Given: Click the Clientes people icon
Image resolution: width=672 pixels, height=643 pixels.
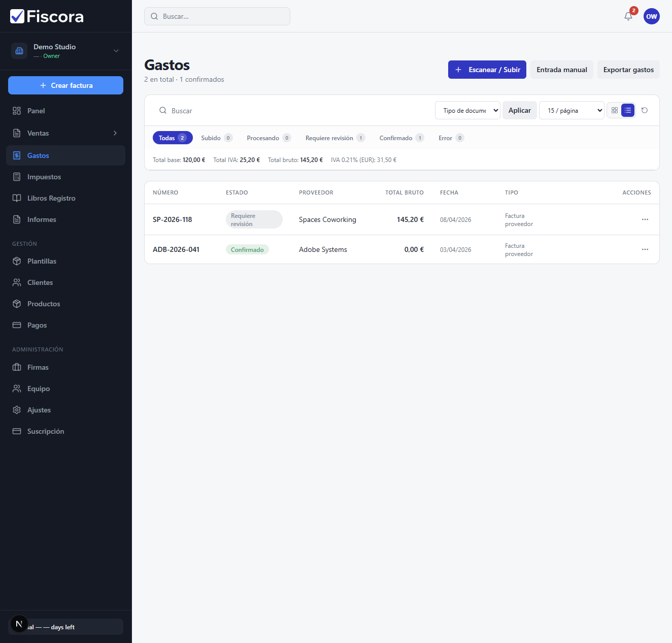Looking at the screenshot, I should click(17, 282).
